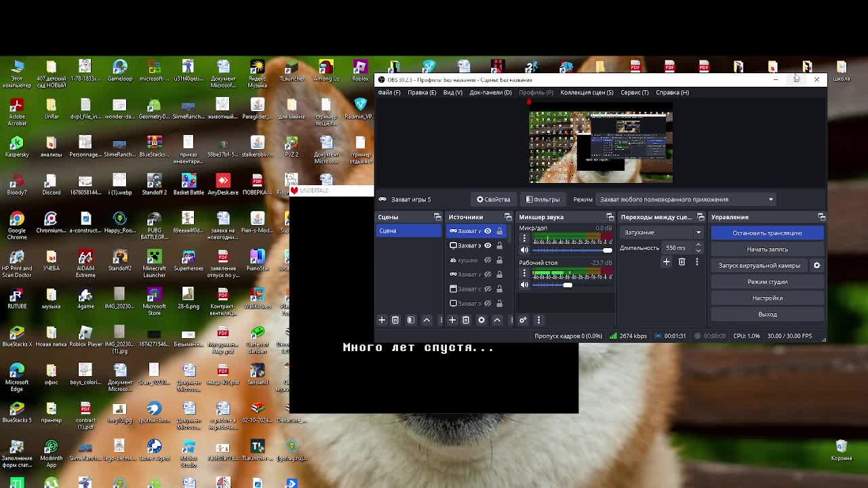Add a new scene with the plus icon
The image size is (868, 488).
[382, 320]
